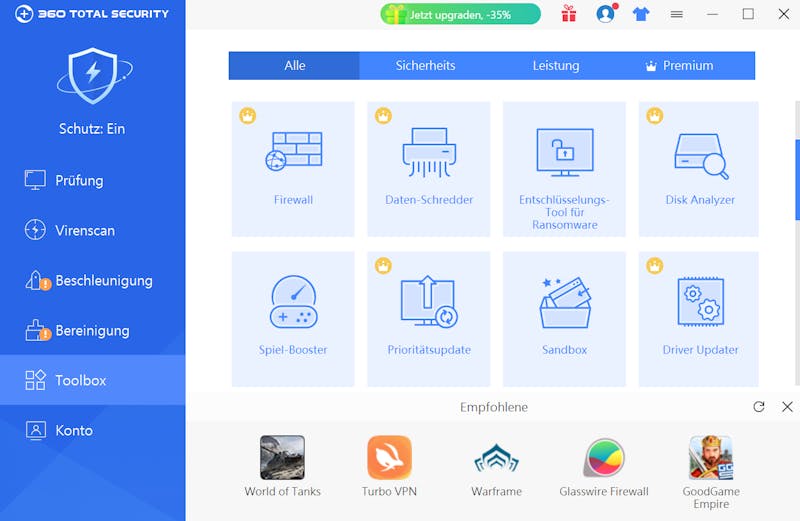Click the Schutz: Ein status text
The image size is (800, 521).
tap(92, 129)
